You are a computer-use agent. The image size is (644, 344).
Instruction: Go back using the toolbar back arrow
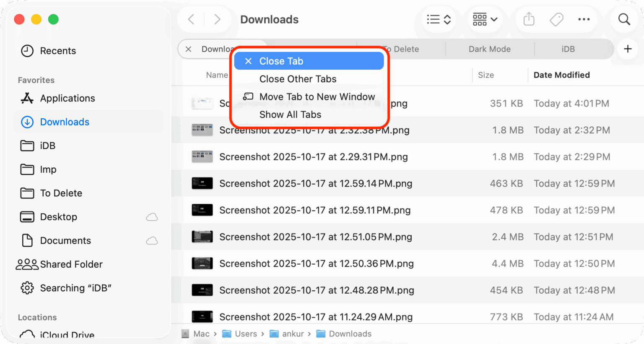point(191,19)
